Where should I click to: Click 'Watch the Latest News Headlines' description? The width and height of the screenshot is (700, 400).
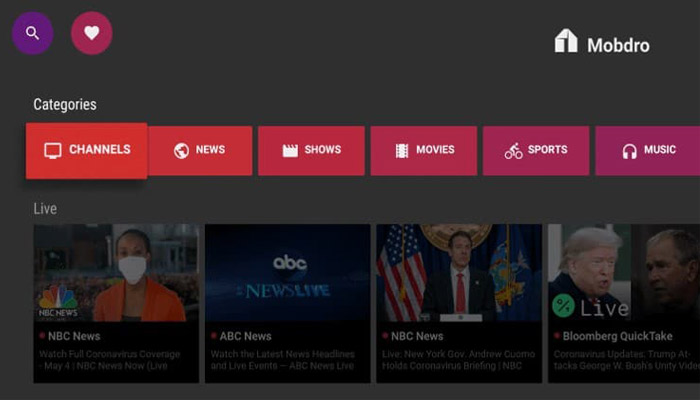pyautogui.click(x=283, y=360)
